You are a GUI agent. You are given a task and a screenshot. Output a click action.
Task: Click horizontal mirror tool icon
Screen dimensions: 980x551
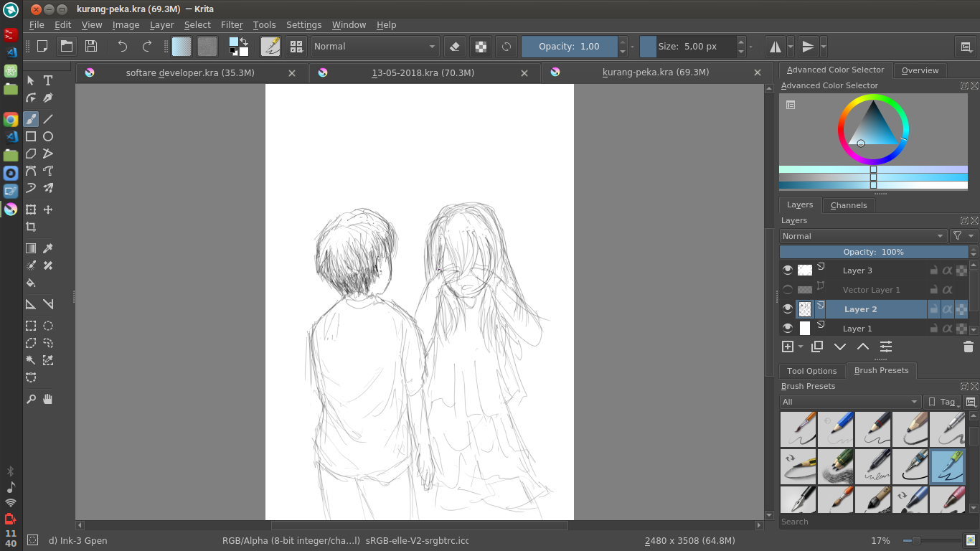pyautogui.click(x=775, y=47)
